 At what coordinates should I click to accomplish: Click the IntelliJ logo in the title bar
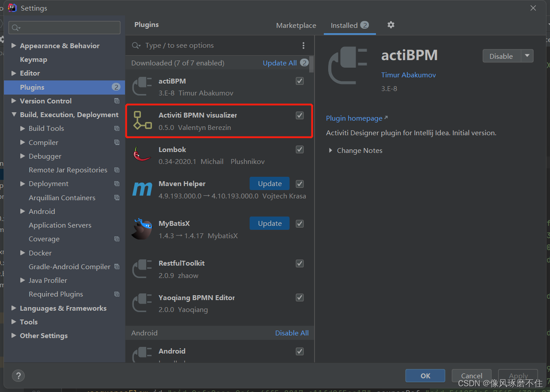coord(12,8)
